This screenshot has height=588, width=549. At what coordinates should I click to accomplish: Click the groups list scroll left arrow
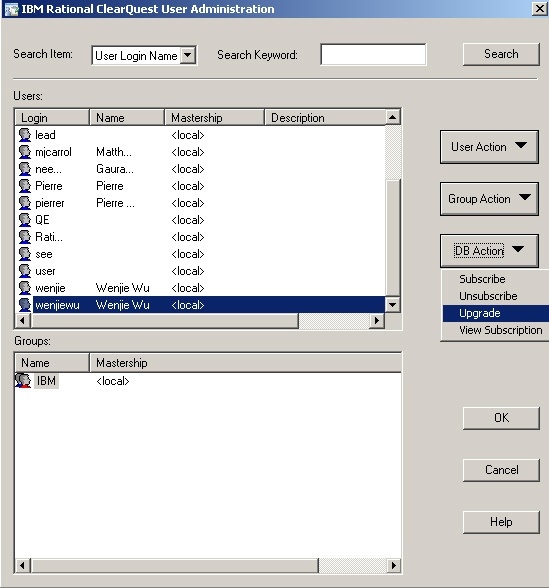coord(22,566)
